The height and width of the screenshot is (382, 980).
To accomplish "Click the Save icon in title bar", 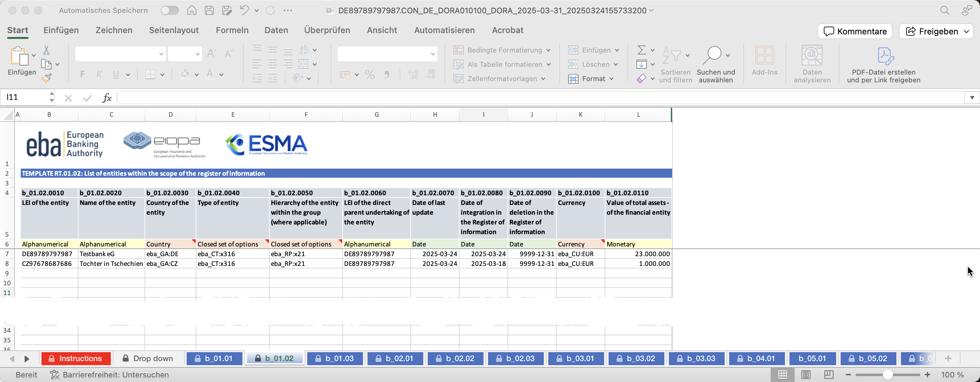I will pos(209,10).
